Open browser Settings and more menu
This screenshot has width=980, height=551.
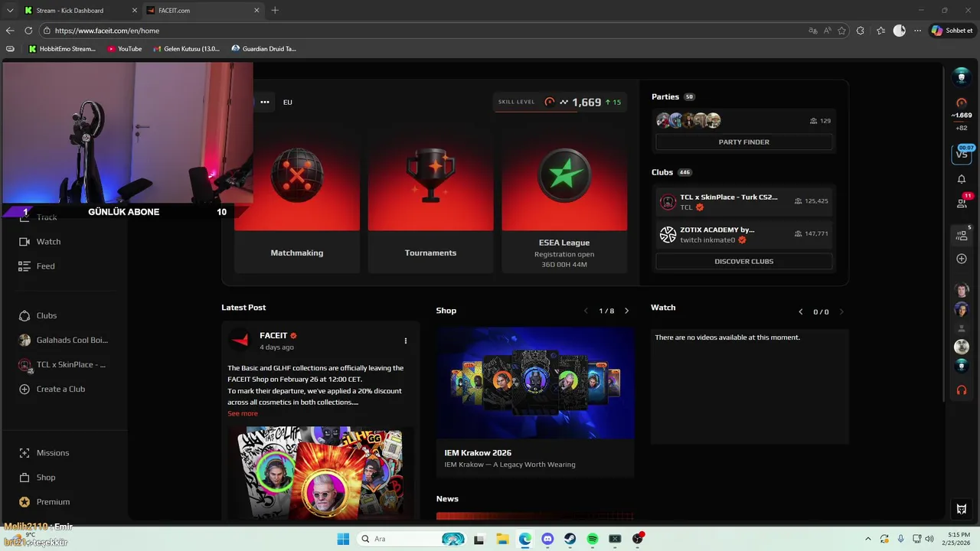[917, 31]
